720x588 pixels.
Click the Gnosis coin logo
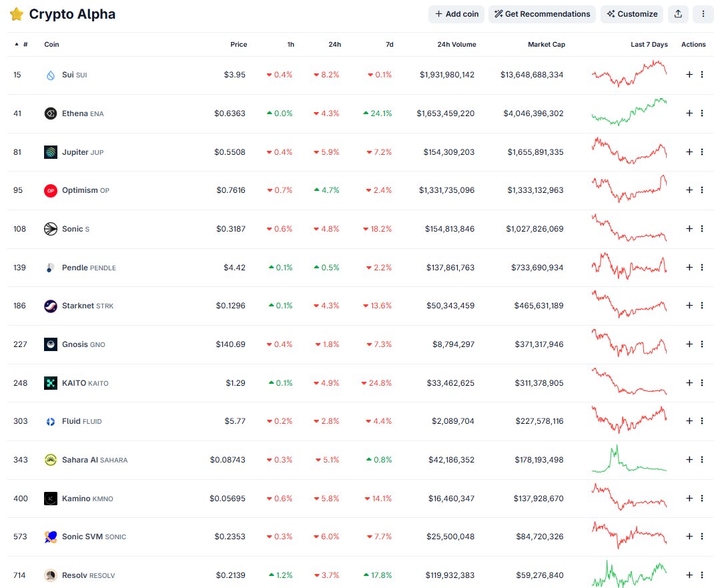(51, 344)
